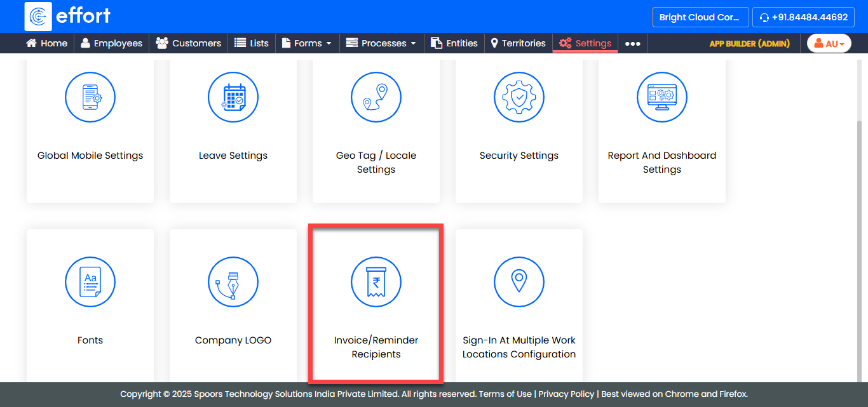Open the Privacy Policy footer link
Screen dimensions: 868x407
click(566, 394)
